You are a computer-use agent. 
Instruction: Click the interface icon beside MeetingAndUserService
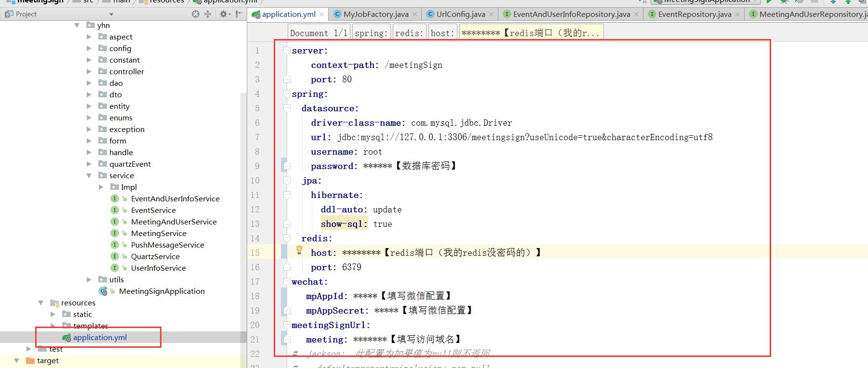[x=115, y=222]
